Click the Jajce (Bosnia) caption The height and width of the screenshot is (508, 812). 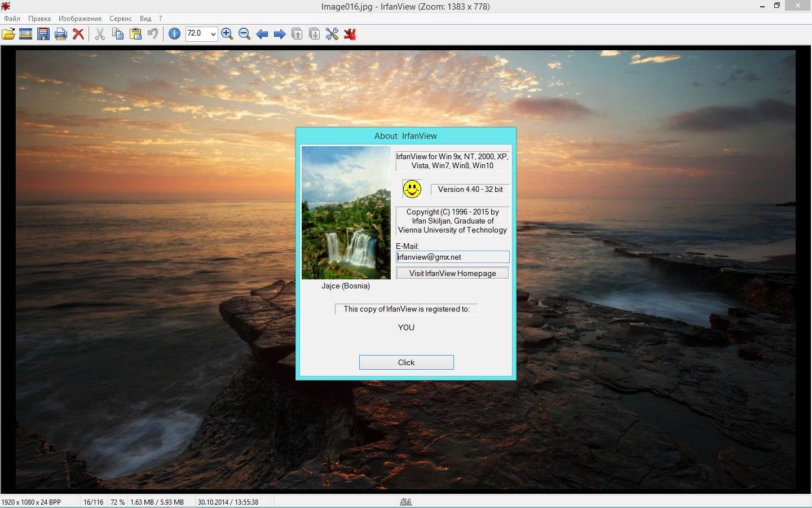pos(346,286)
